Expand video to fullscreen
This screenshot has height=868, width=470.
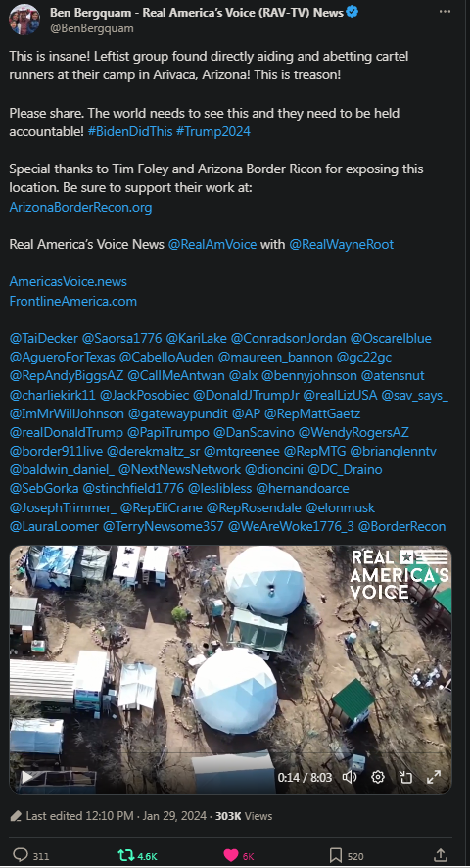point(434,777)
